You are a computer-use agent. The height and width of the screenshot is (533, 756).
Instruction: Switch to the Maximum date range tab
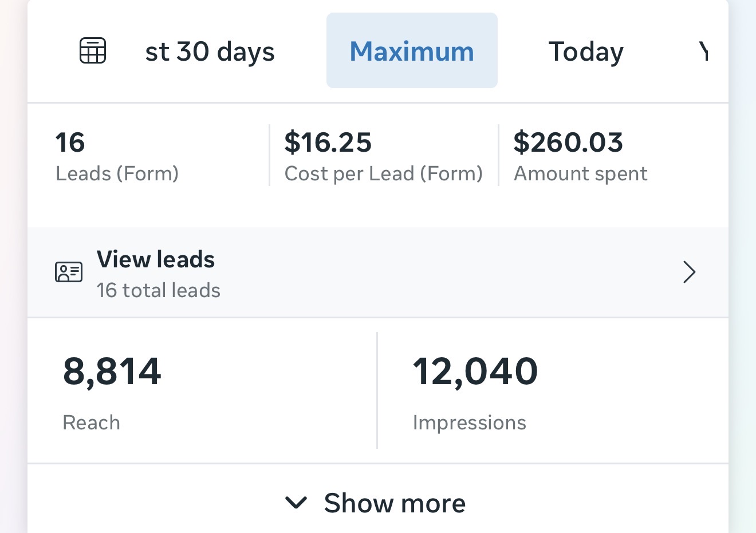point(412,51)
